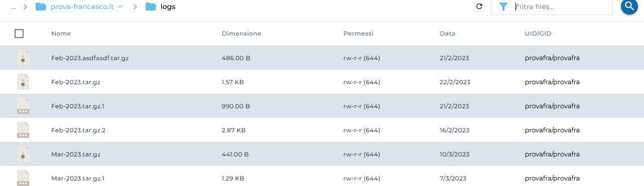Sort files by Data column
Viewport: 644px width, 186px height.
click(x=447, y=34)
